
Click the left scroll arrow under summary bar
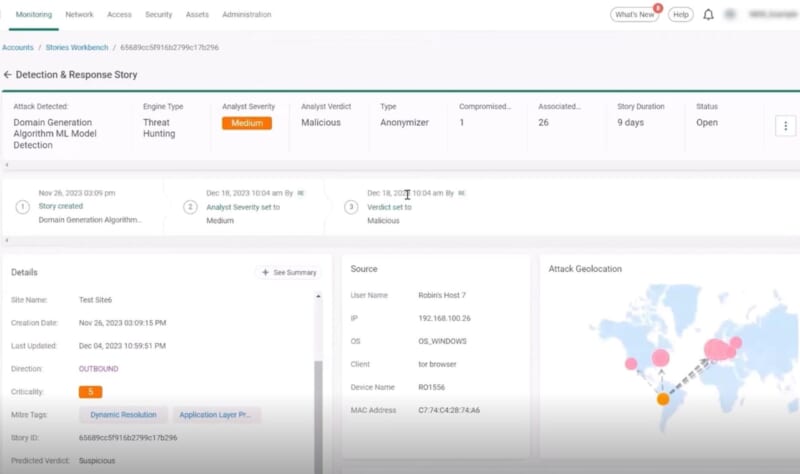[7, 165]
